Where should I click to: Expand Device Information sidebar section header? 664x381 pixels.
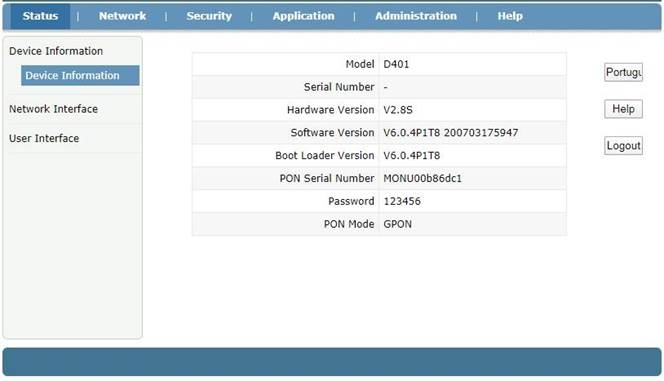coord(56,51)
